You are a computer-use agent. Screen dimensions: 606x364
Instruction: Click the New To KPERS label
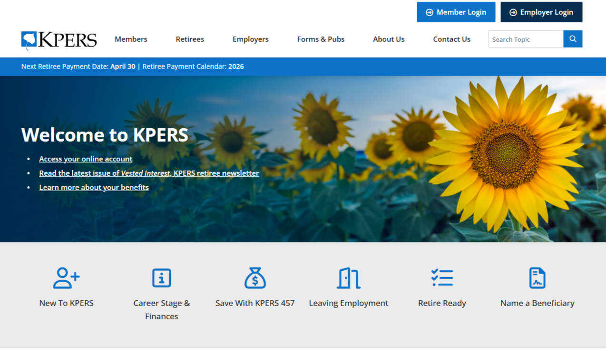(x=66, y=303)
